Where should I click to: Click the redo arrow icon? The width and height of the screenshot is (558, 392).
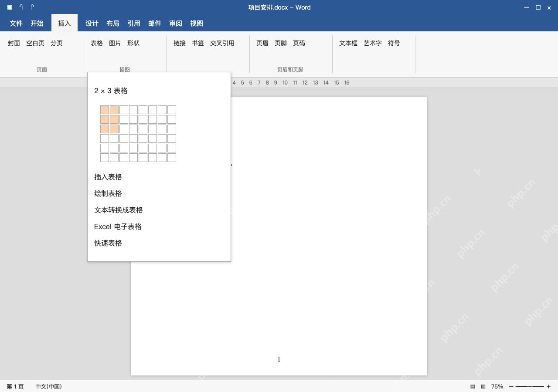point(32,7)
